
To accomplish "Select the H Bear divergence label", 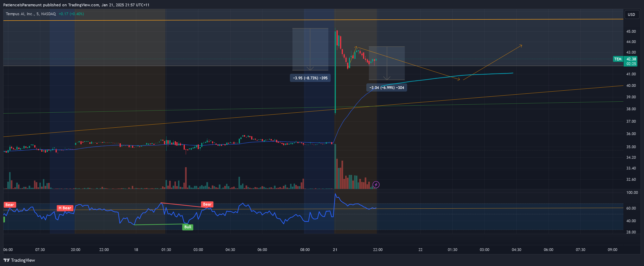I will click(65, 208).
